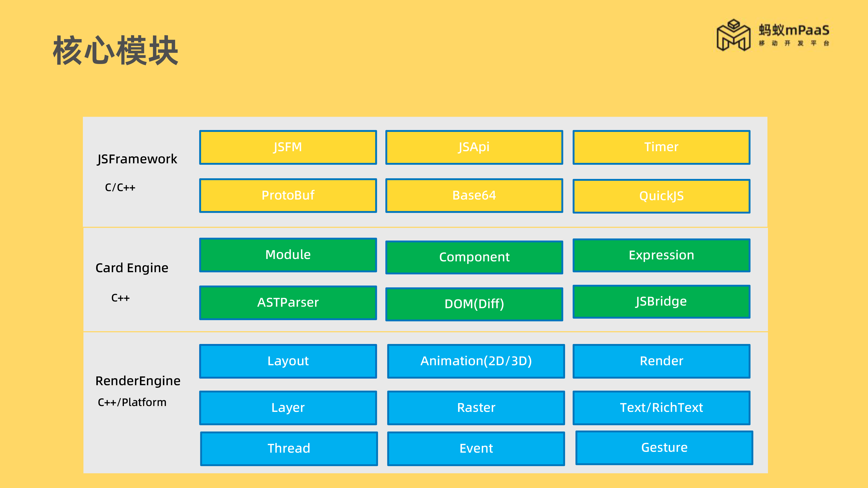Click the Thread box
This screenshot has height=488, width=868.
[289, 449]
